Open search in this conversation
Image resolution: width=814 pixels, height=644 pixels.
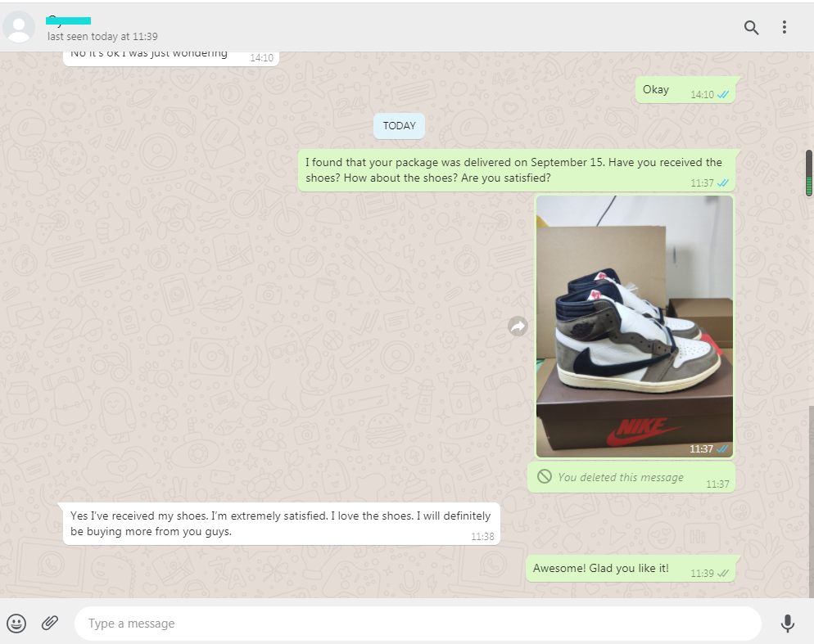(x=751, y=28)
